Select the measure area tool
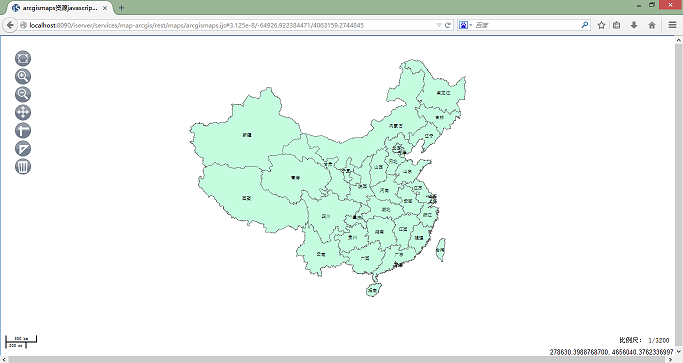Screen dimensions: 683x363 pyautogui.click(x=23, y=149)
